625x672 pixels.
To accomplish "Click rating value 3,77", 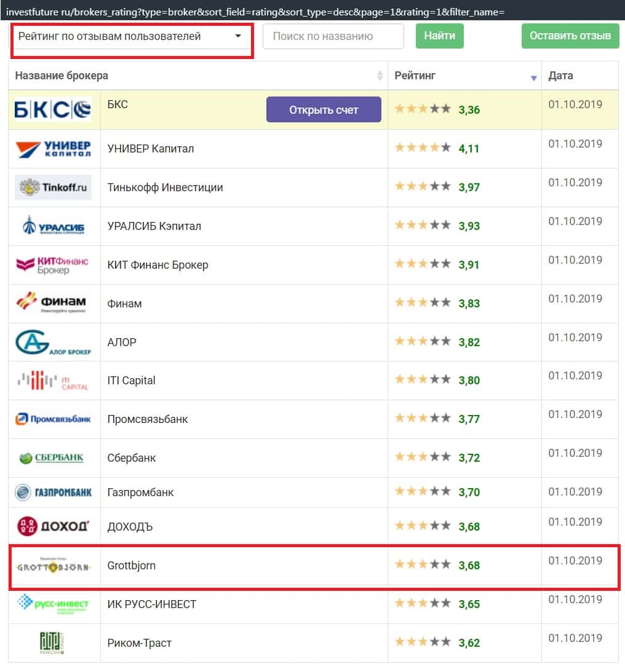I will coord(469,419).
